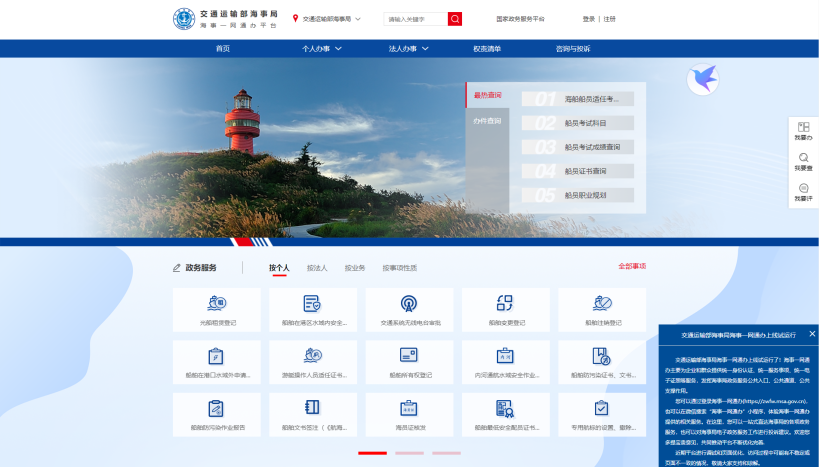Open 海员证核发 service icon
819x467 pixels.
(x=409, y=408)
